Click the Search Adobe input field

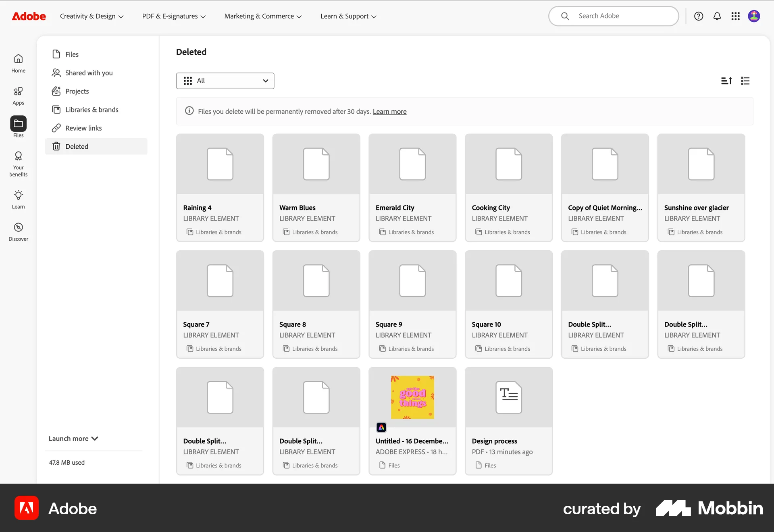click(x=613, y=16)
